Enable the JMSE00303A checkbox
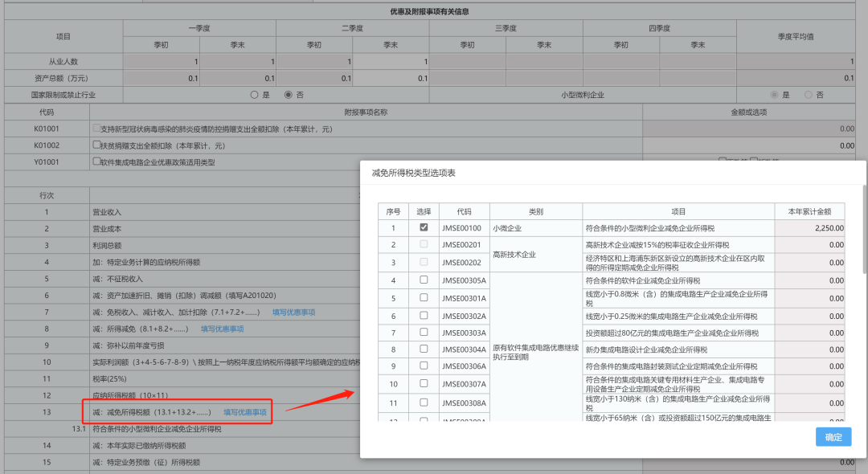Viewport: 868px width, 474px height. [424, 332]
